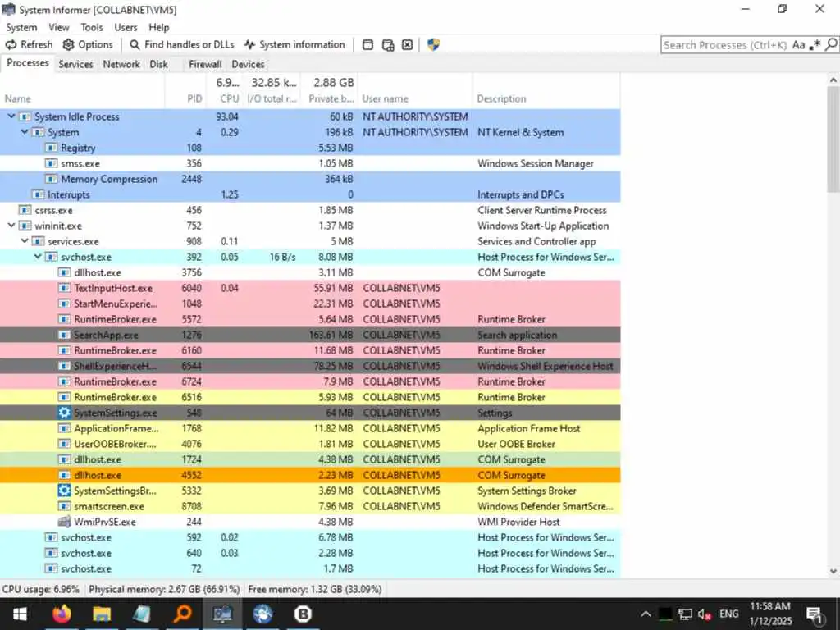
Task: Click the window-kill X toolbar icon
Action: pyautogui.click(x=407, y=45)
